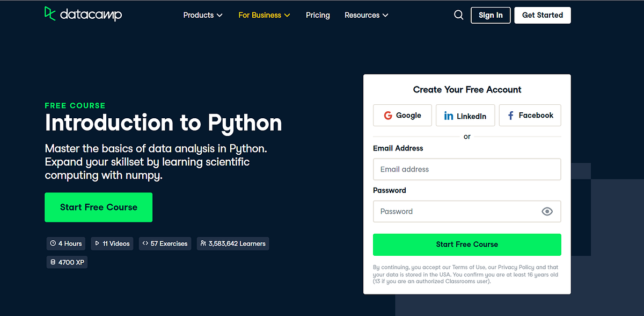Click the play icon on 11 Videos badge
The height and width of the screenshot is (316, 644).
click(x=98, y=243)
